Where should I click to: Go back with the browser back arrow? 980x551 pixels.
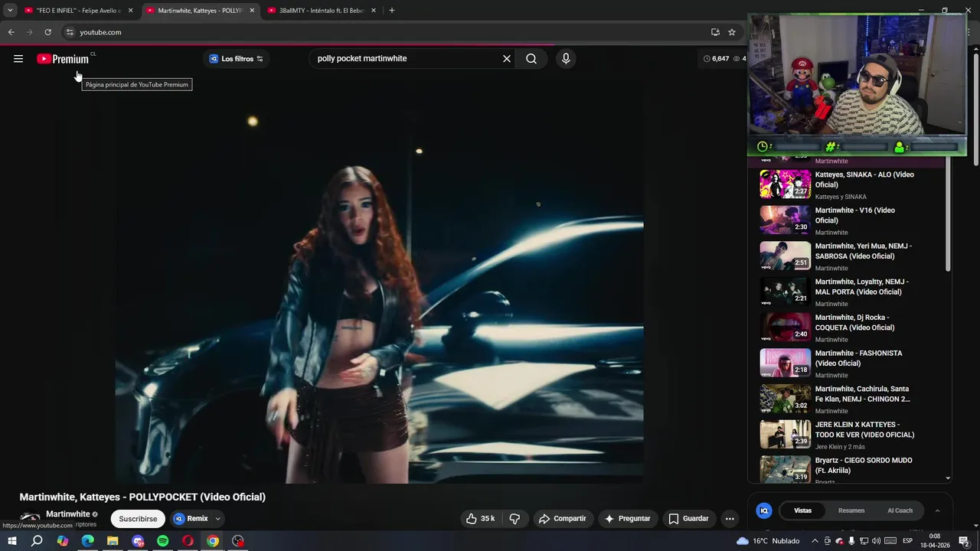11,32
